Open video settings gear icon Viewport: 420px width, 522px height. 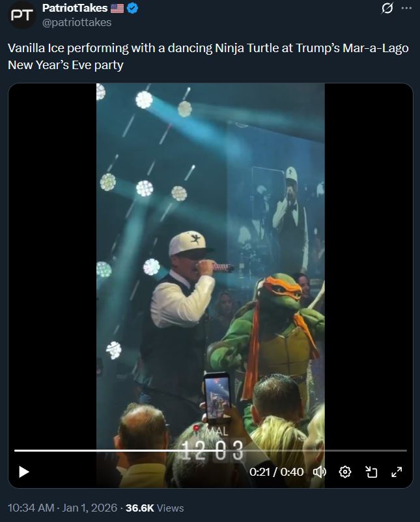tap(345, 472)
